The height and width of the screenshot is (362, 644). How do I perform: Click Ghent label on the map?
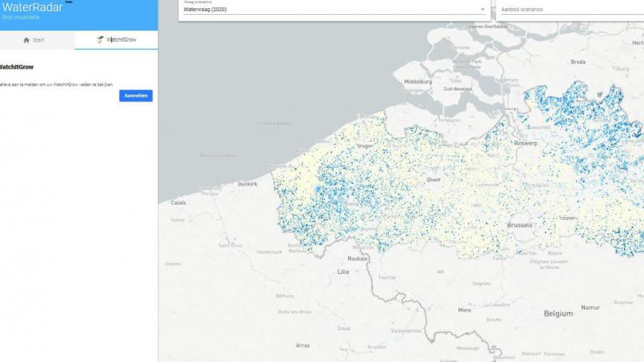(x=433, y=180)
